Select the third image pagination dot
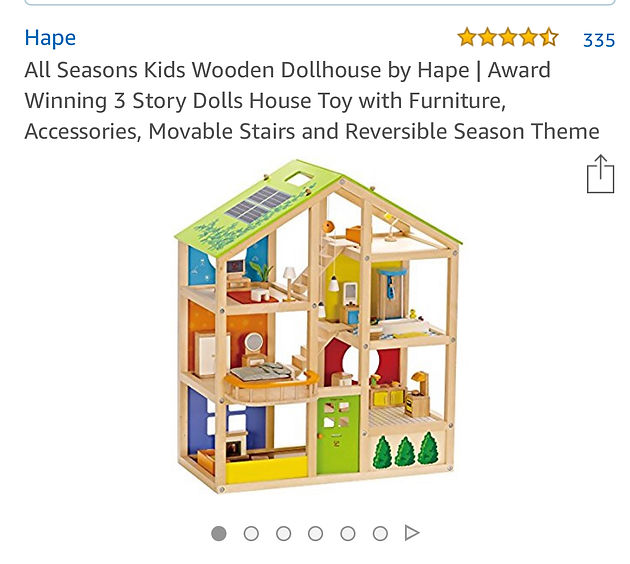Screen dimensions: 630x564 (x=283, y=533)
